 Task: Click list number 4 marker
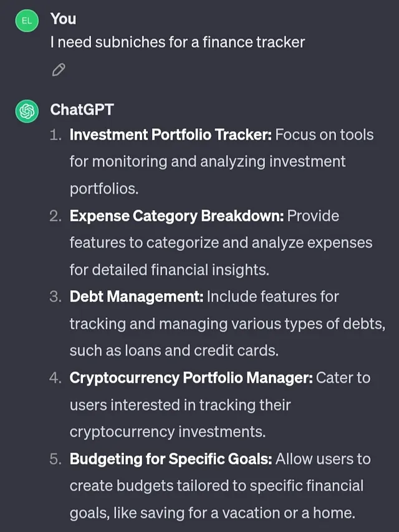[x=55, y=378]
